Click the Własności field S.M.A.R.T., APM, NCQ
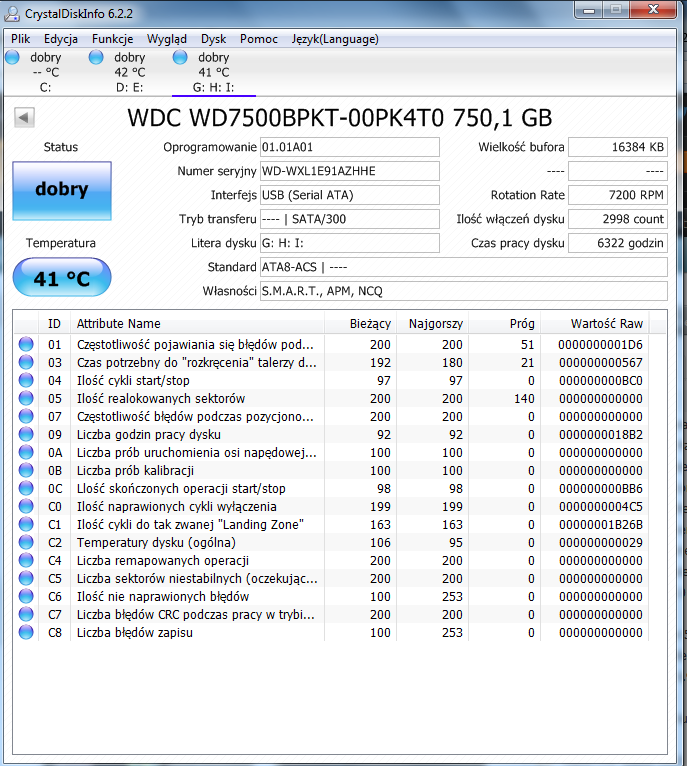The height and width of the screenshot is (766, 687). point(463,291)
